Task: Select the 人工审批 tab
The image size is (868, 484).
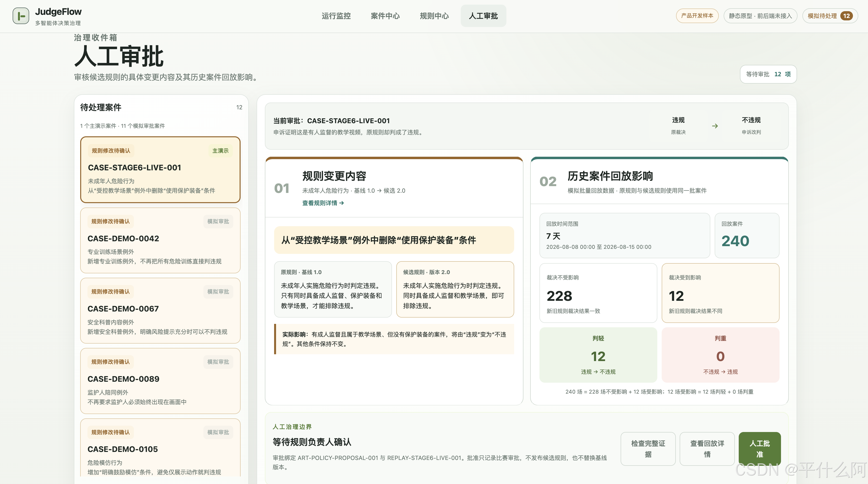Action: pyautogui.click(x=483, y=16)
